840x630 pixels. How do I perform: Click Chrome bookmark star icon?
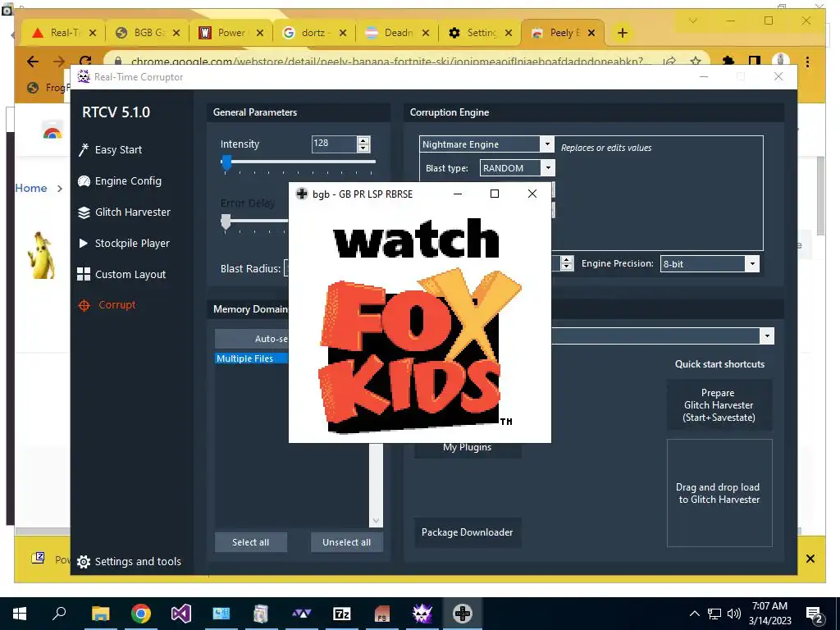[696, 61]
